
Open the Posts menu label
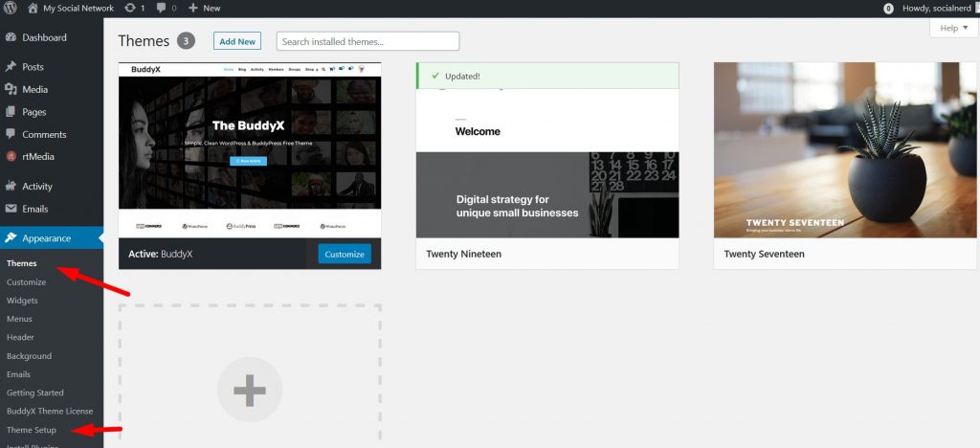33,67
